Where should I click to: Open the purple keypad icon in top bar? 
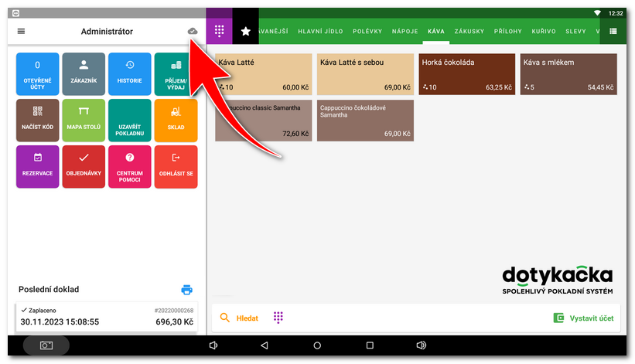click(x=220, y=32)
